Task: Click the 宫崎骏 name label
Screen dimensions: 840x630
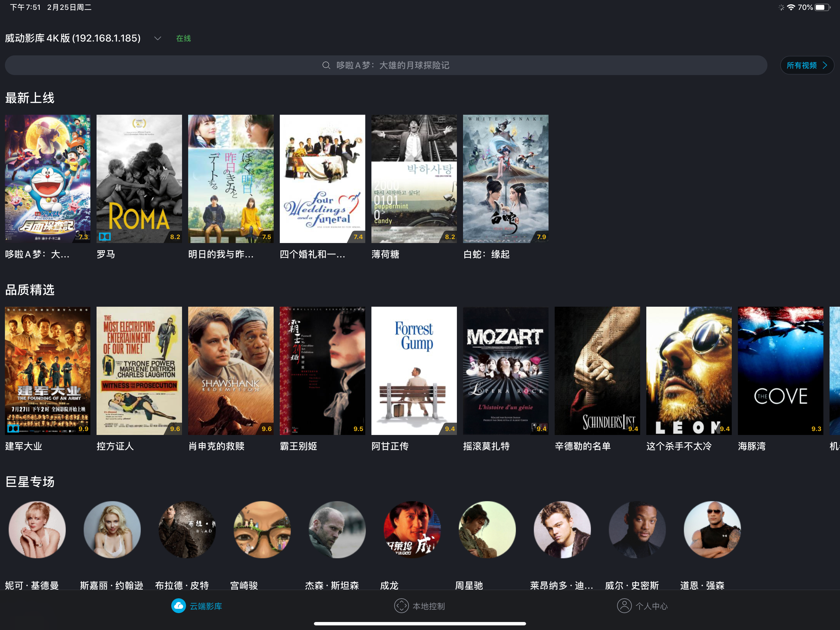Action: pyautogui.click(x=244, y=585)
